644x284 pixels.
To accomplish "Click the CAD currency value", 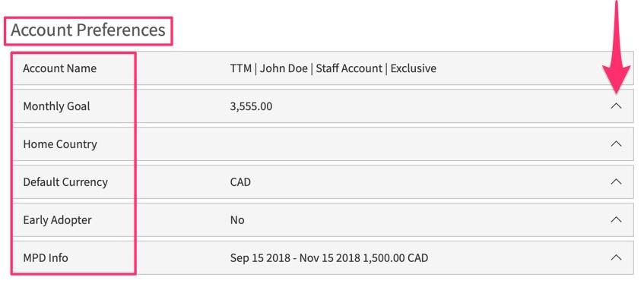I will click(x=240, y=181).
